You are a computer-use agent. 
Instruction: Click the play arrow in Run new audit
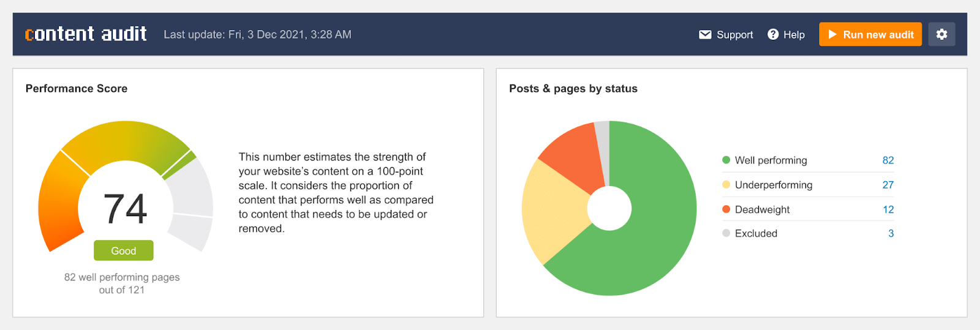(x=832, y=35)
